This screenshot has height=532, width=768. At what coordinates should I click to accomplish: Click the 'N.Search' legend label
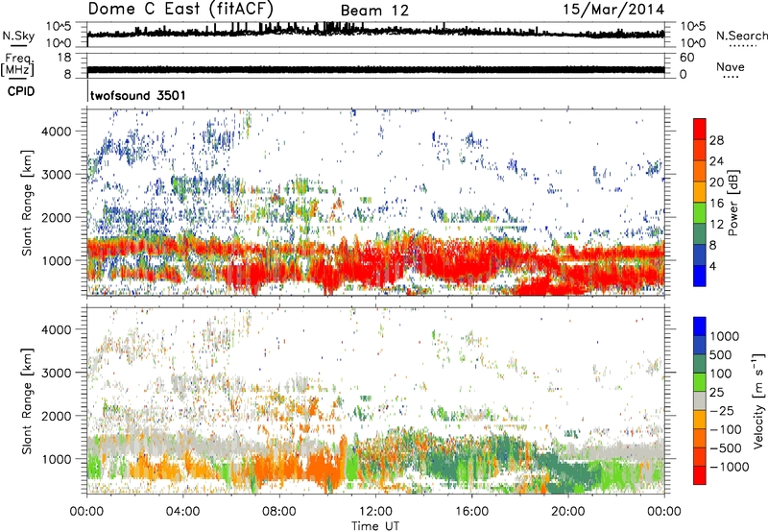tap(741, 36)
